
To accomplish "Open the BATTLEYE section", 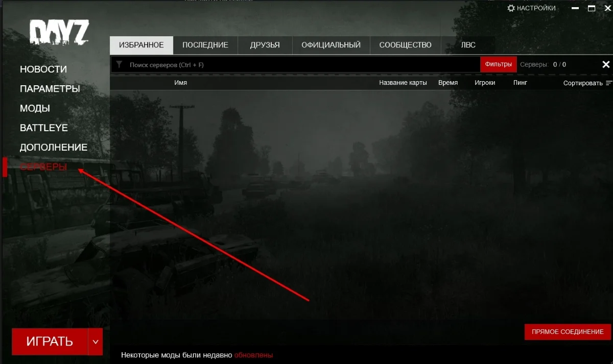I will coord(44,128).
